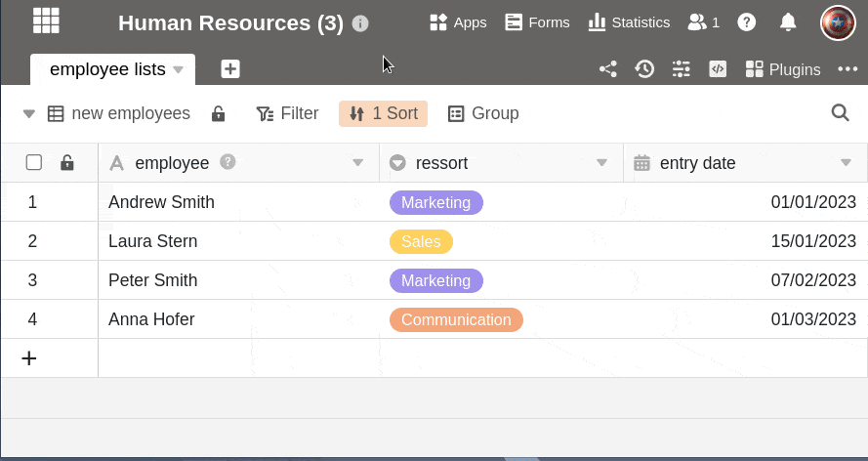The width and height of the screenshot is (868, 461).
Task: Expand the employee column dropdown arrow
Action: pyautogui.click(x=358, y=163)
